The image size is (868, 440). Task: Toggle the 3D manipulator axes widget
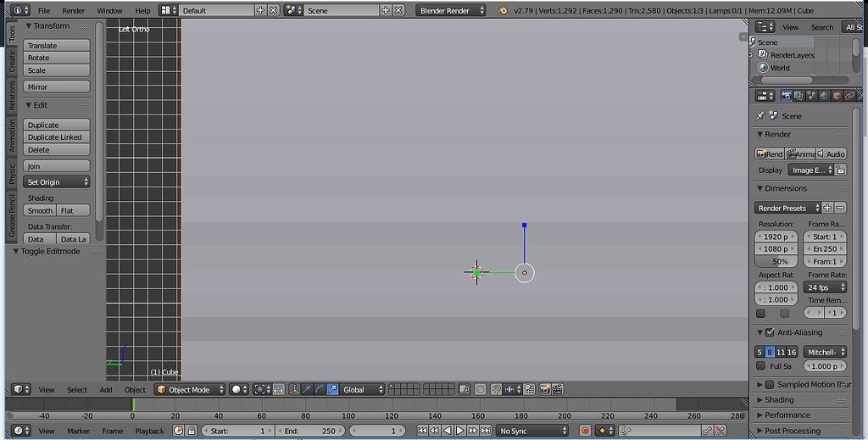[294, 389]
